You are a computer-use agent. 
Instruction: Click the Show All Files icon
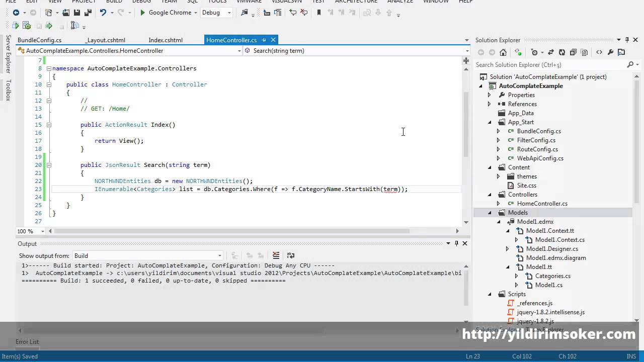[x=584, y=52]
